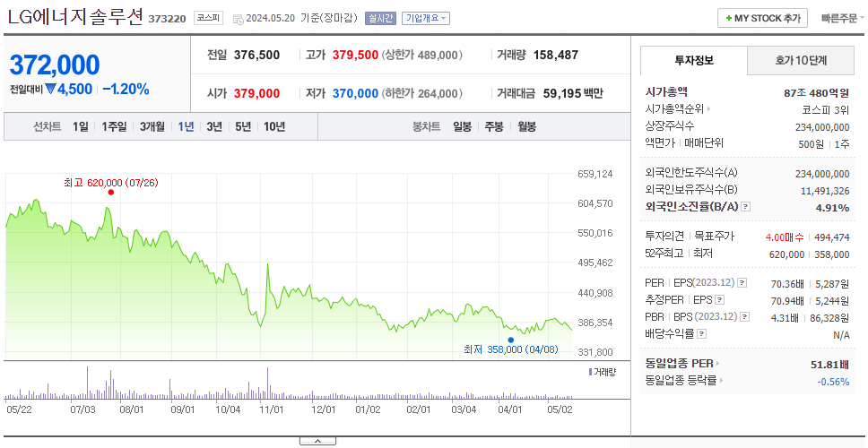Switch to the 호가10단계 tab
This screenshot has width=868, height=448.
[x=801, y=60]
